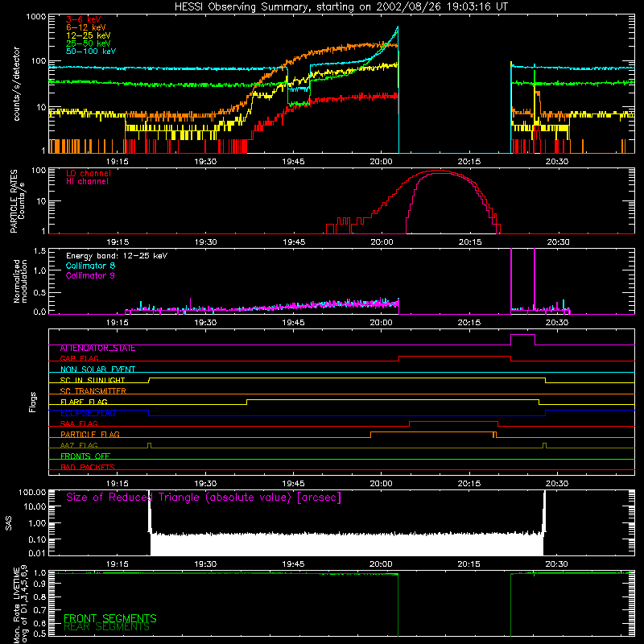
Task: Select the Collimator 9 legend label
Action: tap(90, 275)
